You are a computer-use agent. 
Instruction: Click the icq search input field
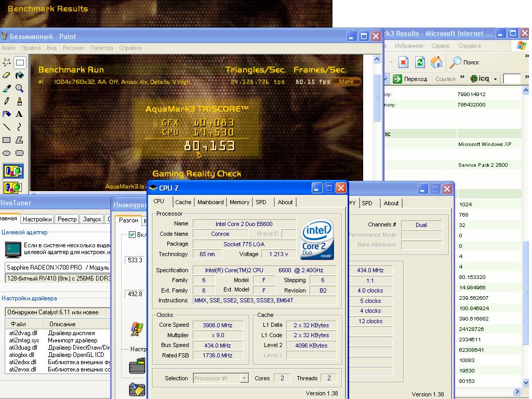pos(512,79)
